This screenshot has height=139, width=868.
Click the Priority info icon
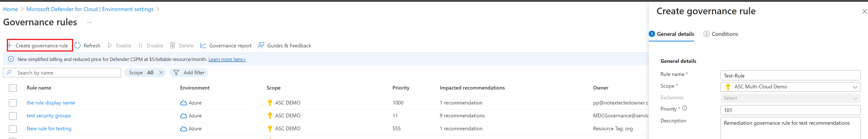tap(684, 108)
